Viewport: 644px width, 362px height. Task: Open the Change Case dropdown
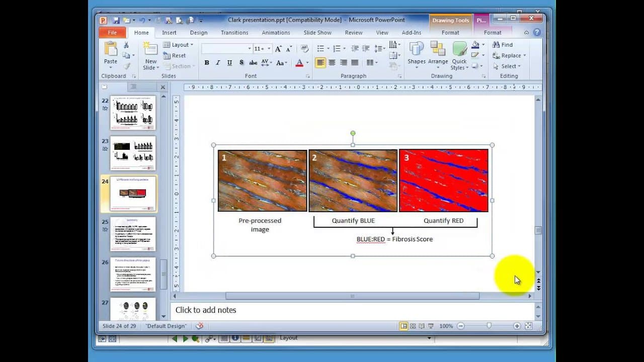click(x=282, y=63)
